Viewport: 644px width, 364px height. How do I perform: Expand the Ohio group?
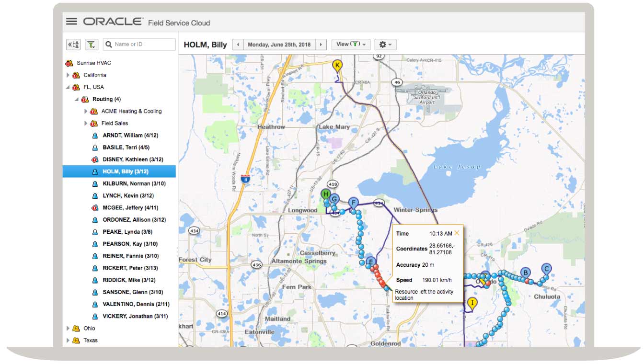(x=68, y=329)
